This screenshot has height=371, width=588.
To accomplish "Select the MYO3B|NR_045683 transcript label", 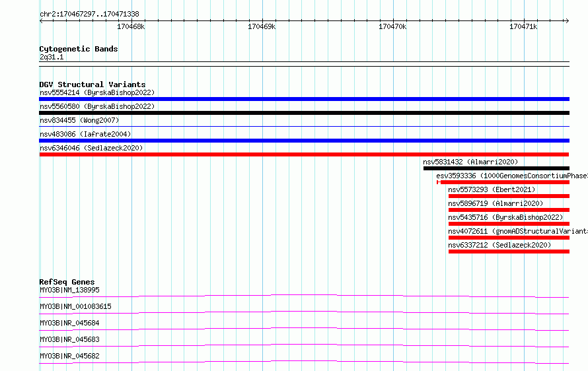I will [69, 339].
